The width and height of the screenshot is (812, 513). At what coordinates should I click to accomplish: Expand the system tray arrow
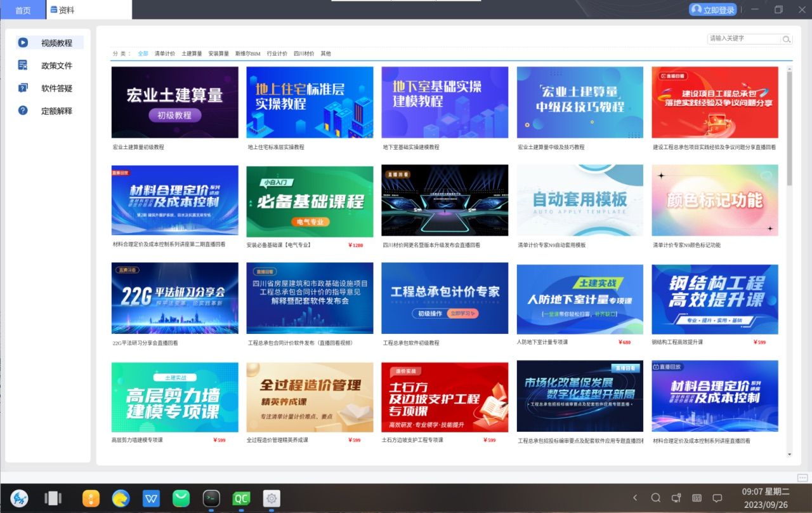click(636, 498)
